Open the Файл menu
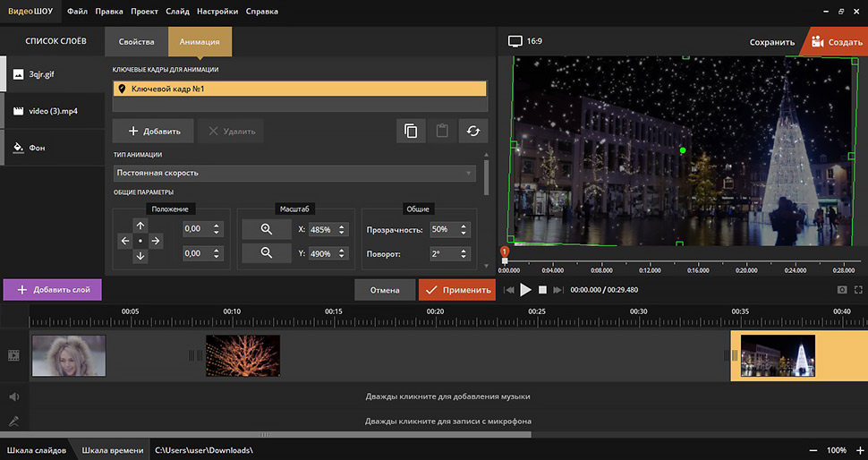 78,11
